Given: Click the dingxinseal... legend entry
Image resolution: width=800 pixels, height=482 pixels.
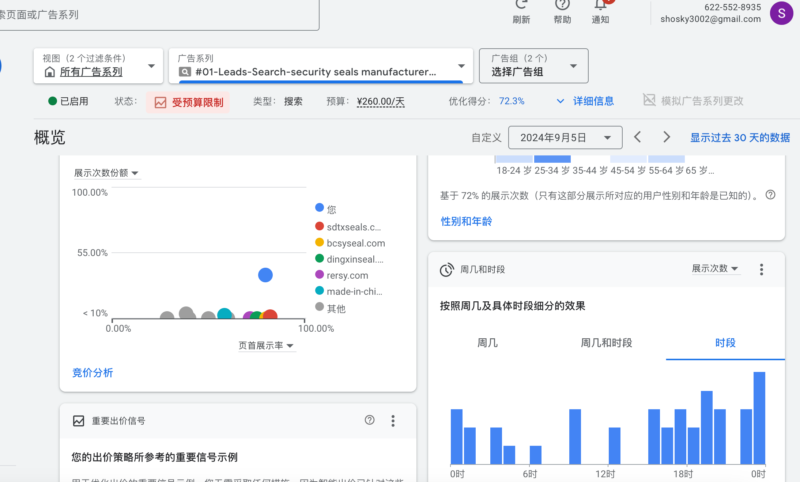Looking at the screenshot, I should (349, 259).
